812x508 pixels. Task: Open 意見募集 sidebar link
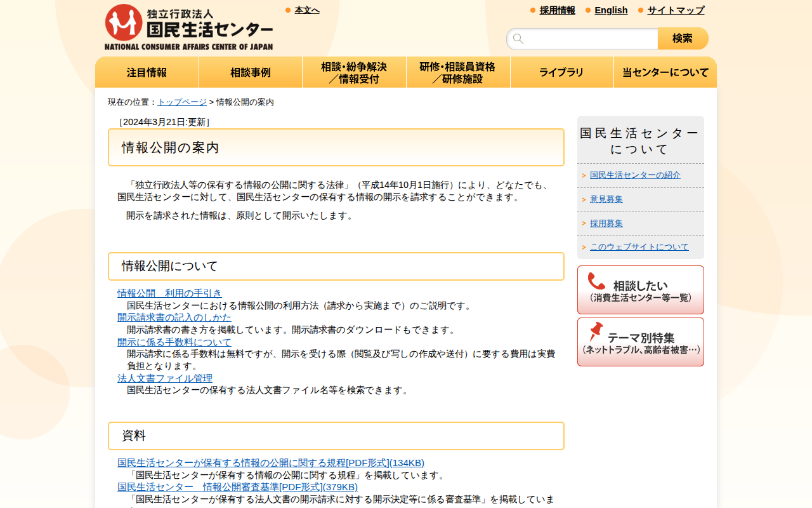point(606,199)
